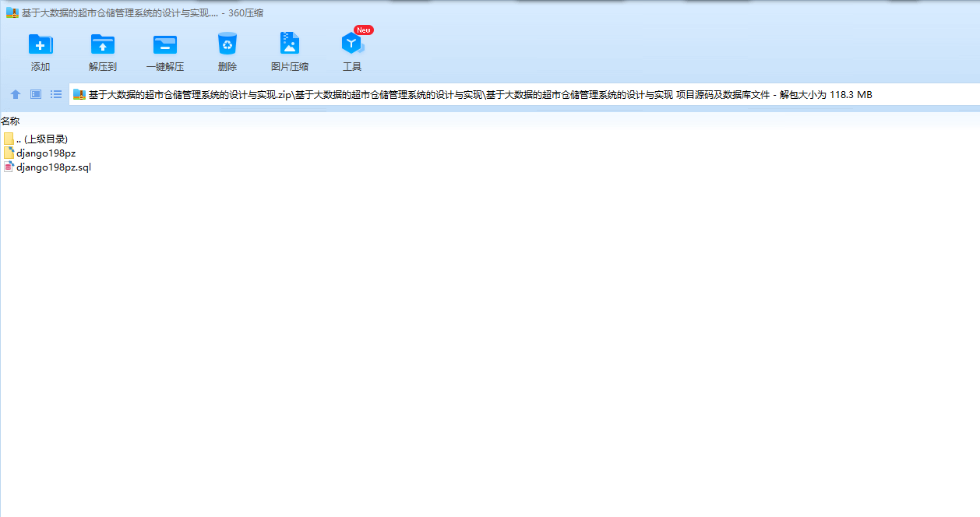Image resolution: width=980 pixels, height=517 pixels.
Task: Sort by the 名称 column header
Action: pos(10,121)
